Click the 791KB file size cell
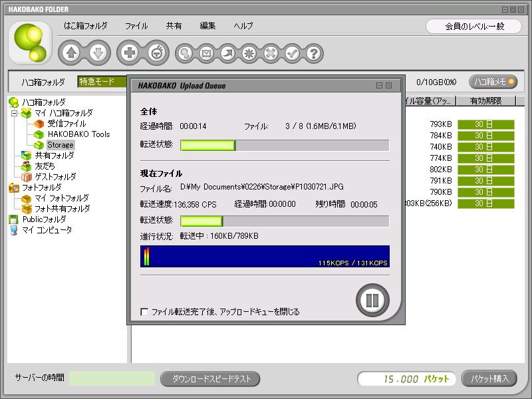 441,180
